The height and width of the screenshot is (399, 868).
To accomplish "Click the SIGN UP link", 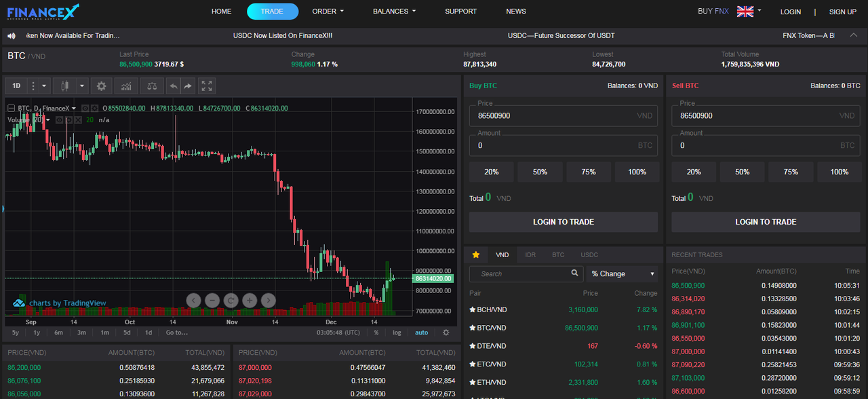I will pos(843,12).
